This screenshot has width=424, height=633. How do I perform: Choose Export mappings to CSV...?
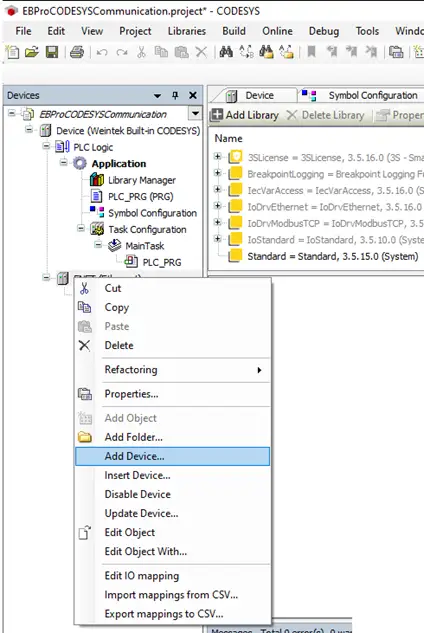(x=172, y=614)
